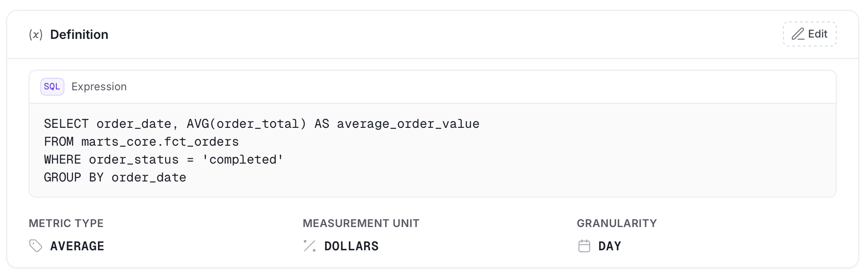Click the pencil icon in Edit button

(x=798, y=34)
